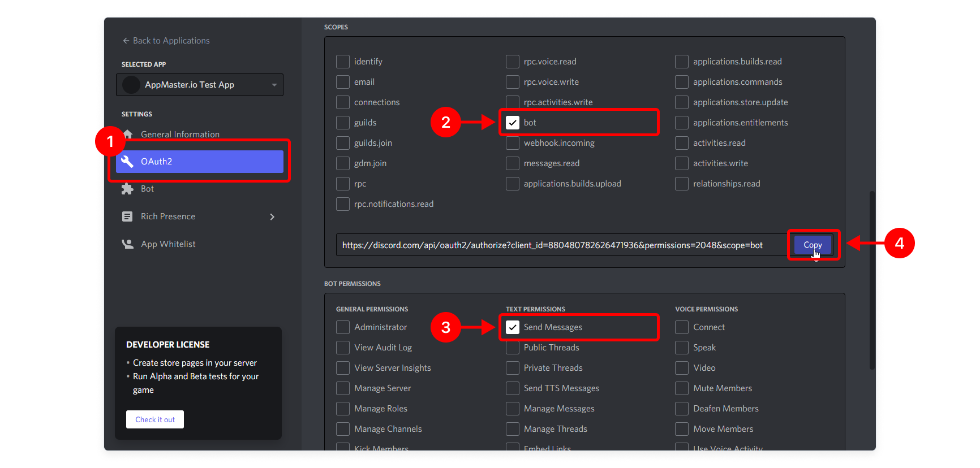The height and width of the screenshot is (468, 980).
Task: Tick Send TTS Messages permission
Action: pos(513,388)
